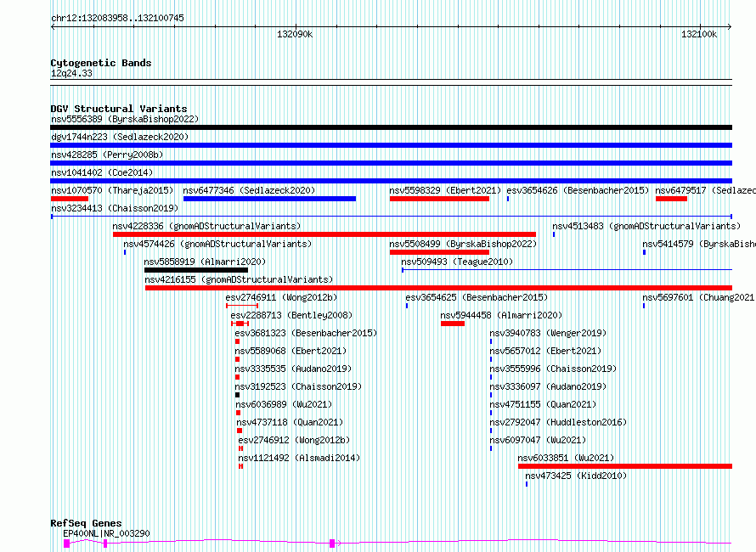
Task: Click the blue bar under nsv6477346
Action: pos(269,199)
